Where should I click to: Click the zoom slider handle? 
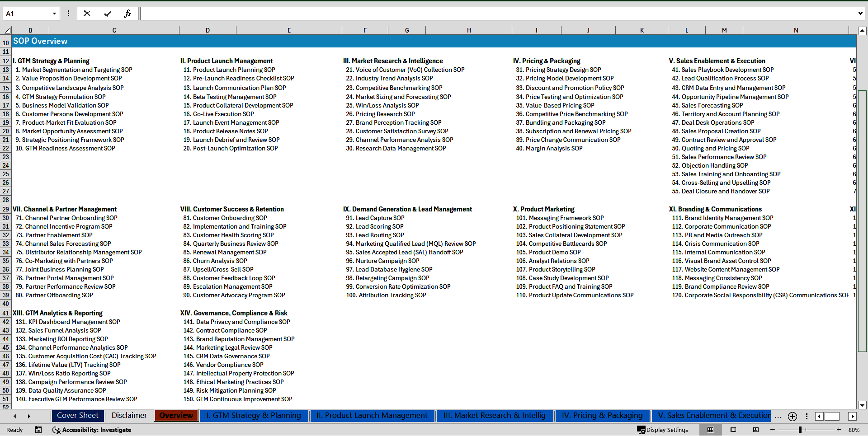[x=800, y=430]
